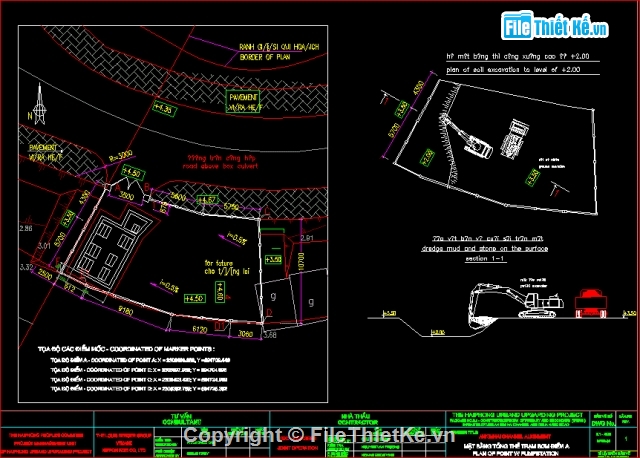Click the dump truck in the excavation plan view
This screenshot has height=458, width=640.
coord(514,137)
